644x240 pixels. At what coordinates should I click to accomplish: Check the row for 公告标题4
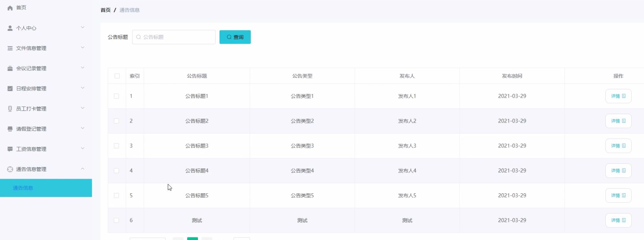pos(116,171)
